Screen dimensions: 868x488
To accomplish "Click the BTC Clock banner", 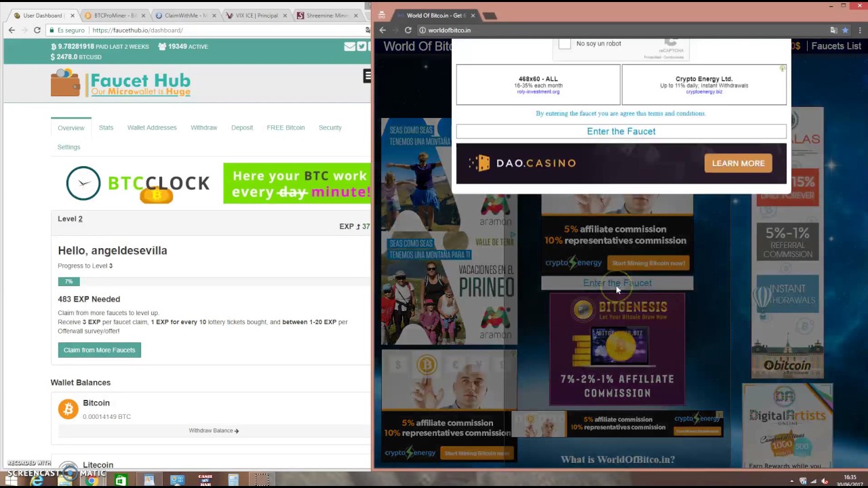I will [138, 184].
